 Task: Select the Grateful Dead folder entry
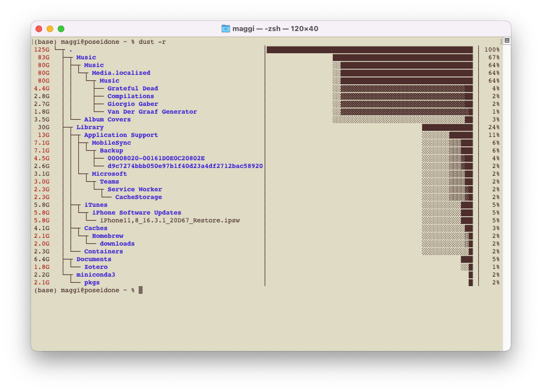point(133,89)
